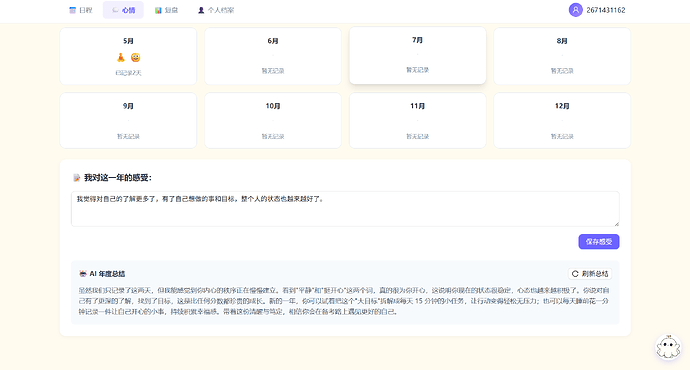Click the 我对这一年的感受 heading

tap(117, 178)
